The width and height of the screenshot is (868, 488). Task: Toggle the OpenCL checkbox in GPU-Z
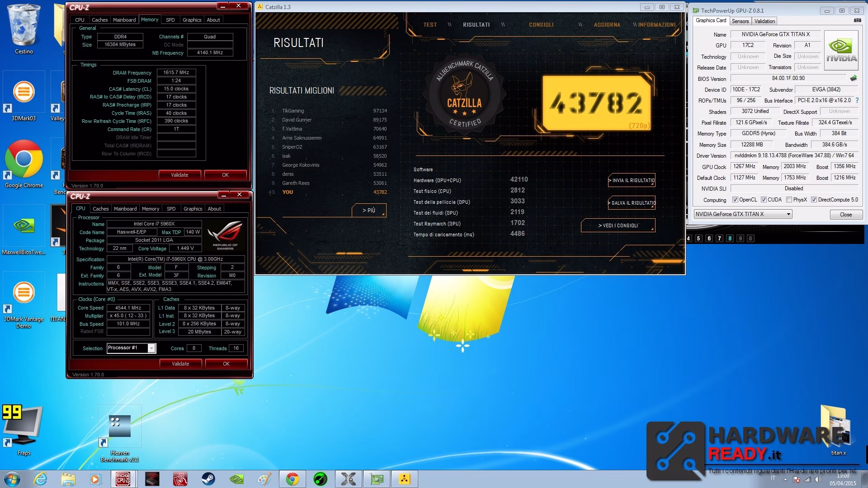pos(735,200)
